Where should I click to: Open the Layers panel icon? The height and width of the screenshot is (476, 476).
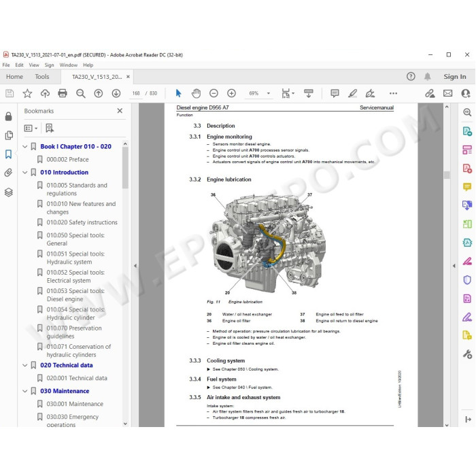(8, 192)
